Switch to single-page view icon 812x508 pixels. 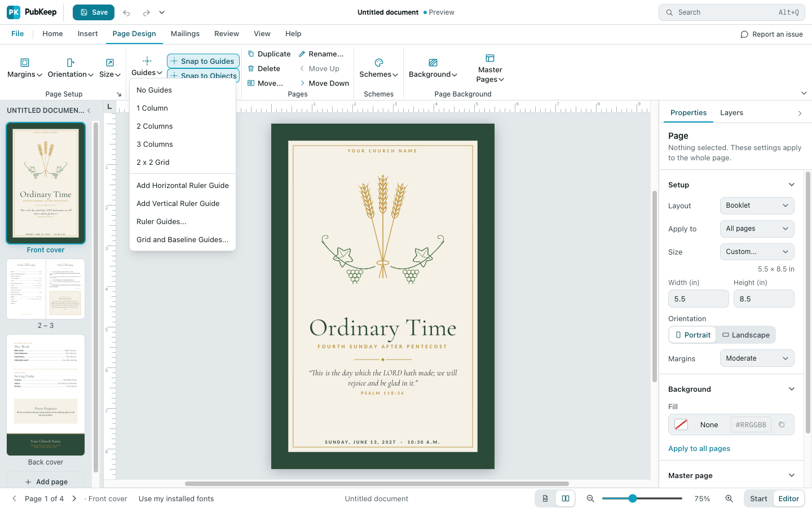pyautogui.click(x=545, y=498)
